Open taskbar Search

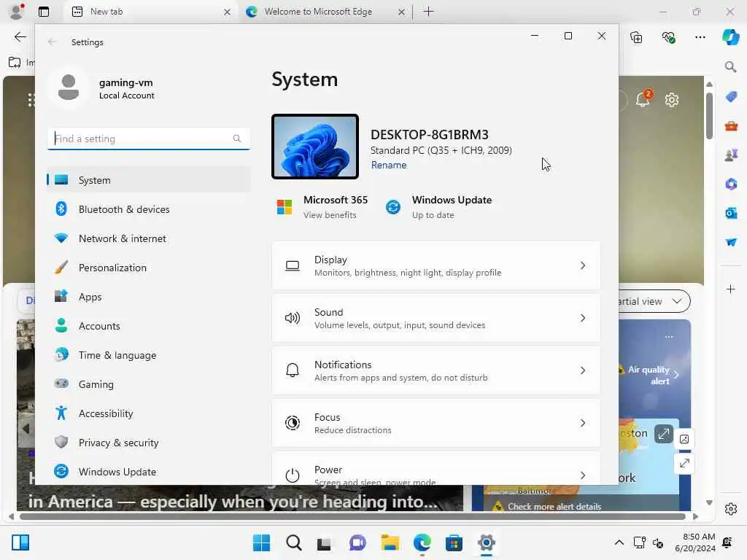(293, 542)
